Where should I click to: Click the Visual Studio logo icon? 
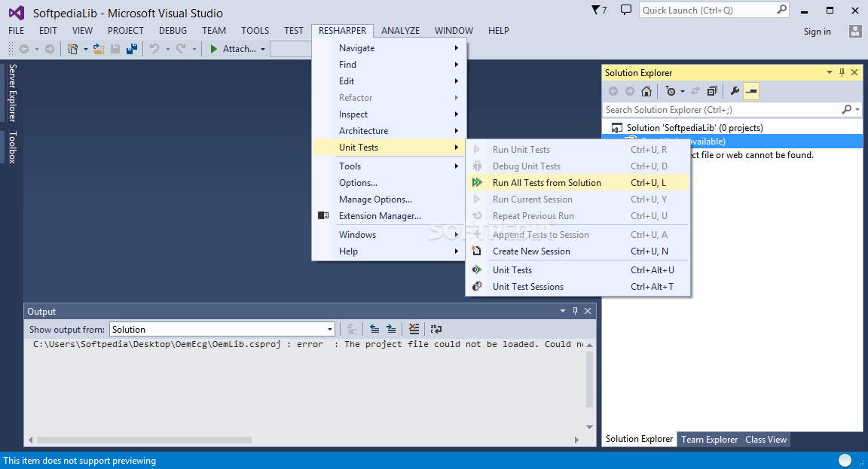17,13
